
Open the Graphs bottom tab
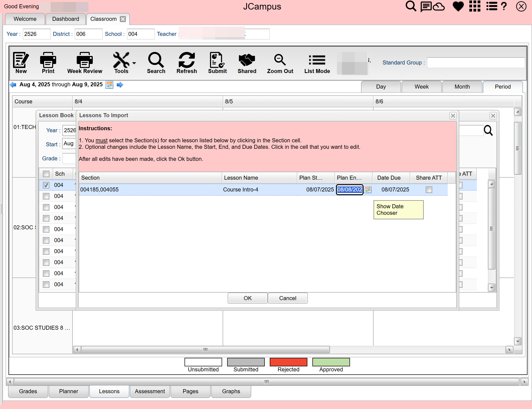pyautogui.click(x=231, y=391)
